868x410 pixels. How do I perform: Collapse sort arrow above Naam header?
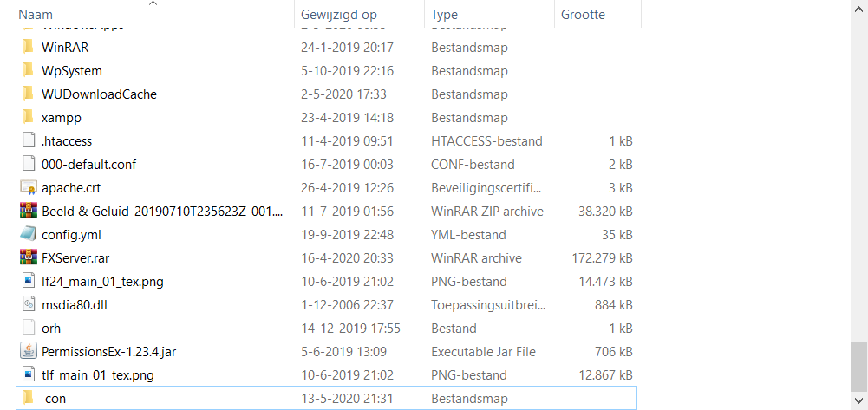pyautogui.click(x=153, y=3)
